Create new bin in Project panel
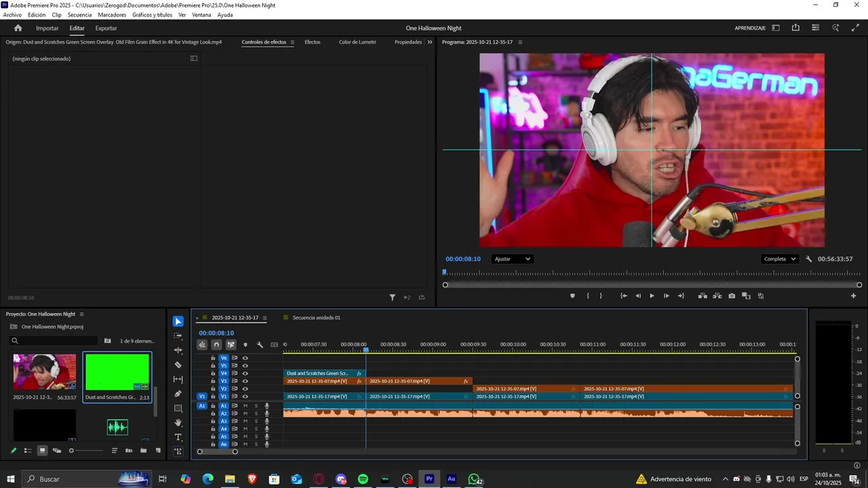Image resolution: width=868 pixels, height=488 pixels. (x=143, y=450)
